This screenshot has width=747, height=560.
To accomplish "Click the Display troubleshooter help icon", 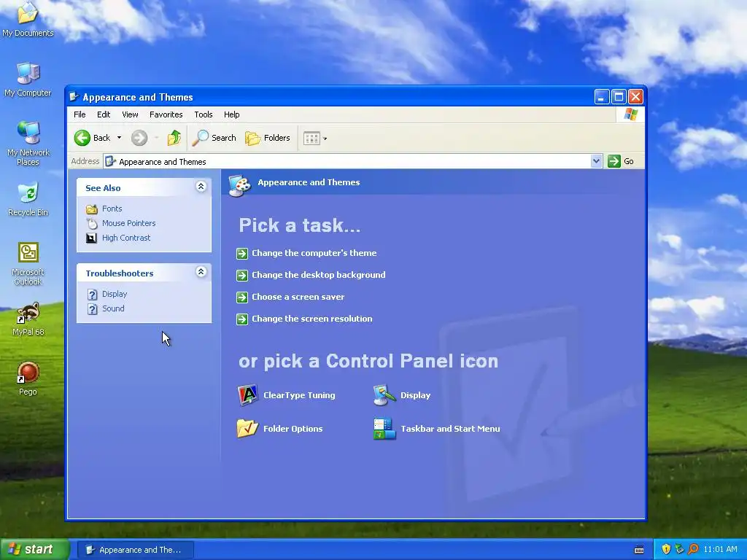I will [93, 295].
